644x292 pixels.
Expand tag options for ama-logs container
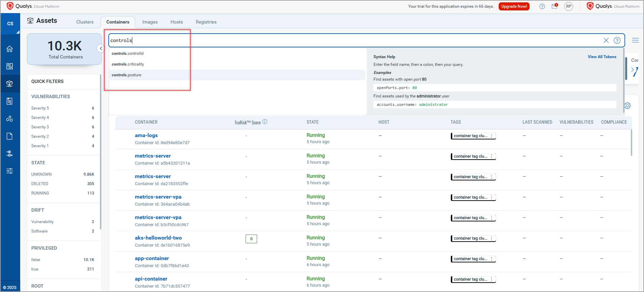[492, 136]
